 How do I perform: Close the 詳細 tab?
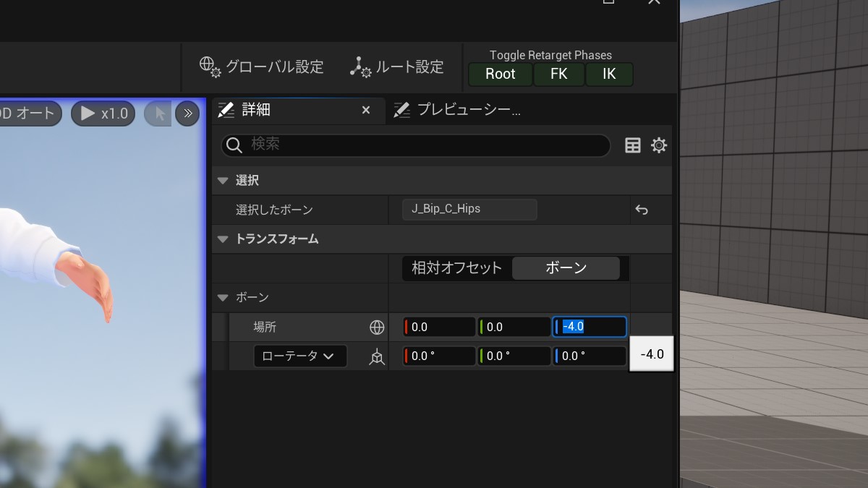click(x=366, y=110)
